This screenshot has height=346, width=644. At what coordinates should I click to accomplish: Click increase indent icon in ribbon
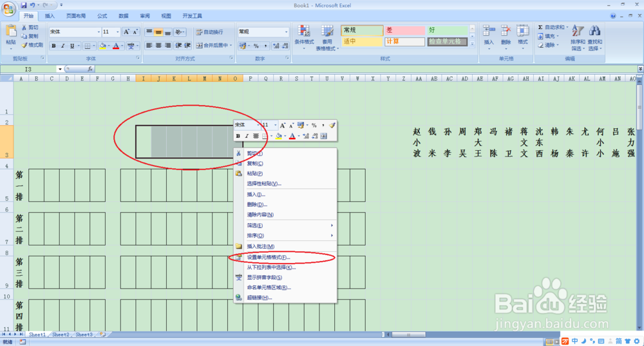coord(187,45)
